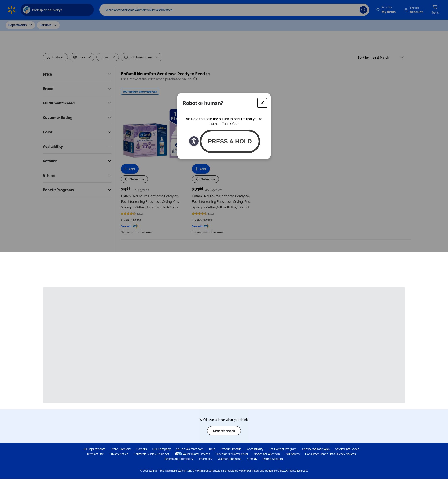
Task: Close the Robot or human dialog
Action: coord(262,103)
